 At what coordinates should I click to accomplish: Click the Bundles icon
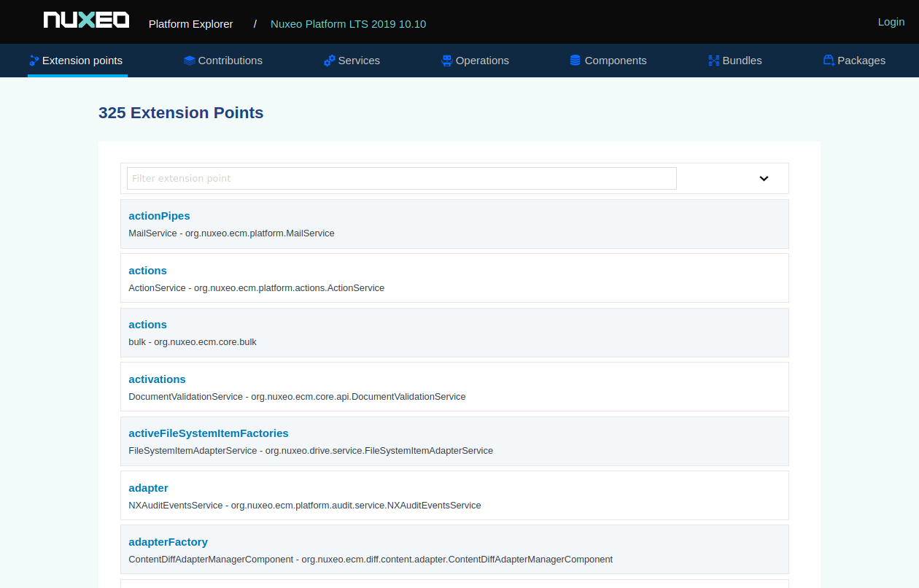point(713,61)
